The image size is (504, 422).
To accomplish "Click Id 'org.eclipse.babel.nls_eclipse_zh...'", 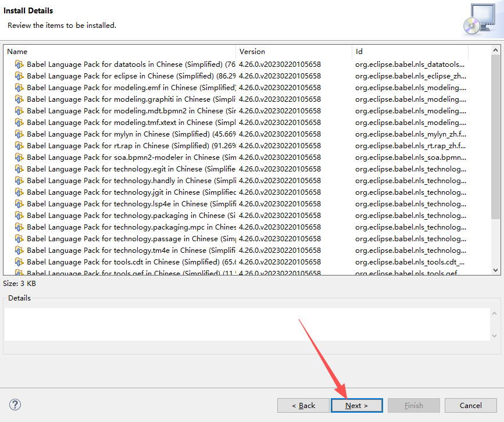I will click(x=410, y=76).
